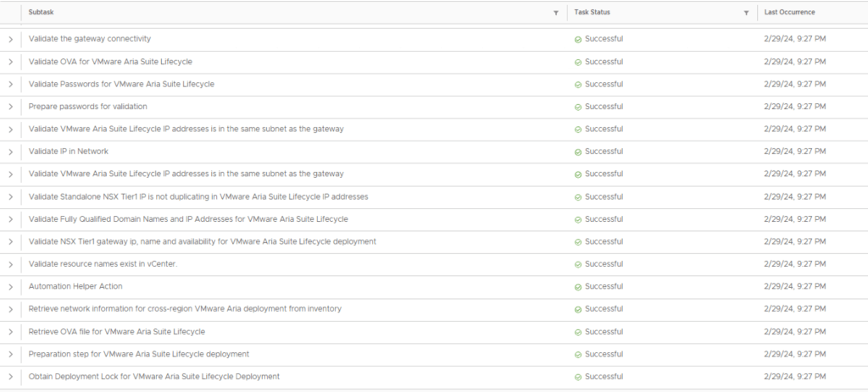The height and width of the screenshot is (392, 868).
Task: Click success icon for Validate IP in Network
Action: [x=578, y=152]
